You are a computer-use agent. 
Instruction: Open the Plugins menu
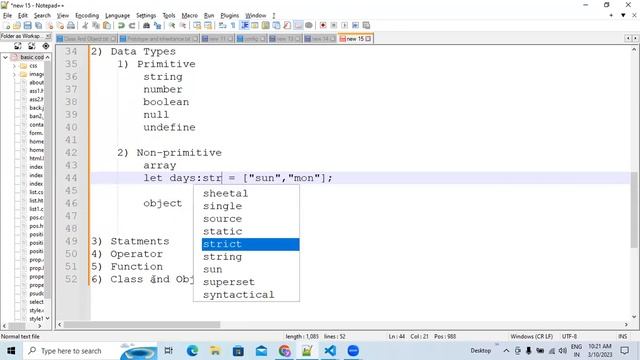click(x=229, y=16)
